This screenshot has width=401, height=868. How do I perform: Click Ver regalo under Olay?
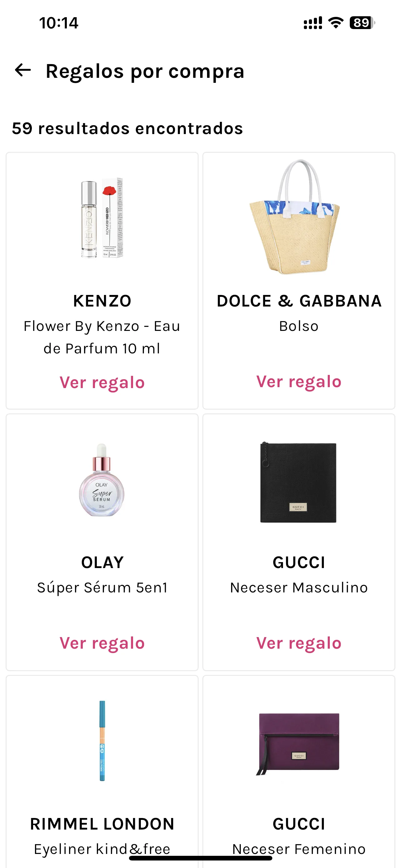pos(102,643)
